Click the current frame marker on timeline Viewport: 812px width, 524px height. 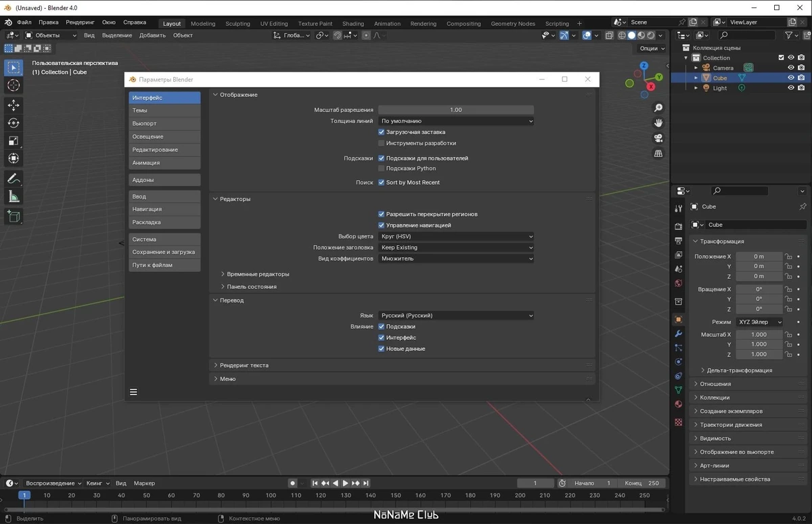click(x=24, y=496)
